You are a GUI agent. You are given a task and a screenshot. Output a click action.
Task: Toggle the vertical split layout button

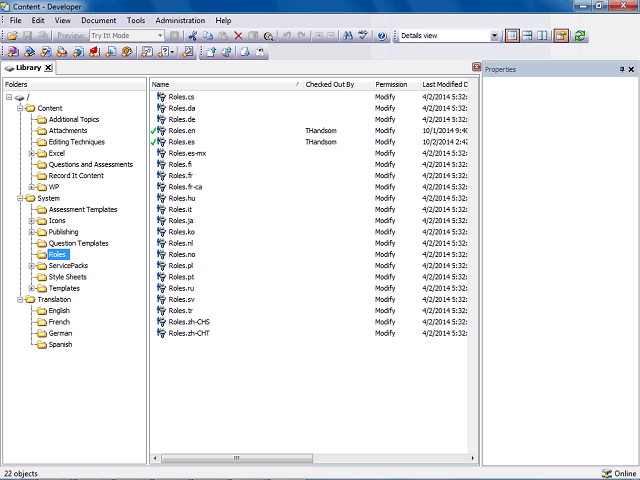pyautogui.click(x=512, y=36)
